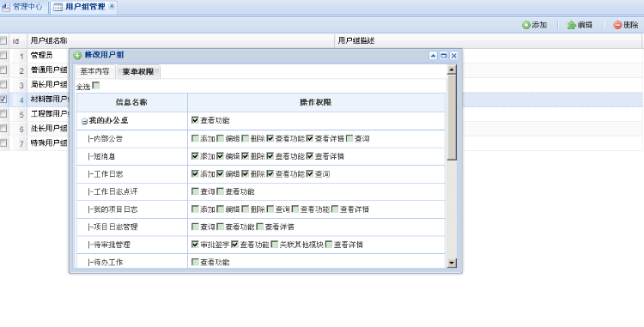Enable 关联其他模块 for 待审批管理
Screen dimensions: 644x327
click(x=275, y=244)
